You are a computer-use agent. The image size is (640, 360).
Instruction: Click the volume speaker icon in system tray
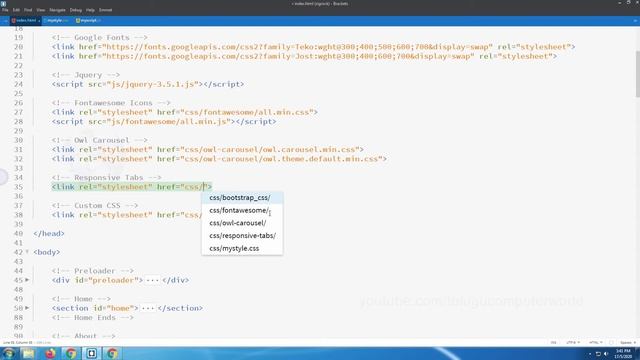[x=606, y=354]
